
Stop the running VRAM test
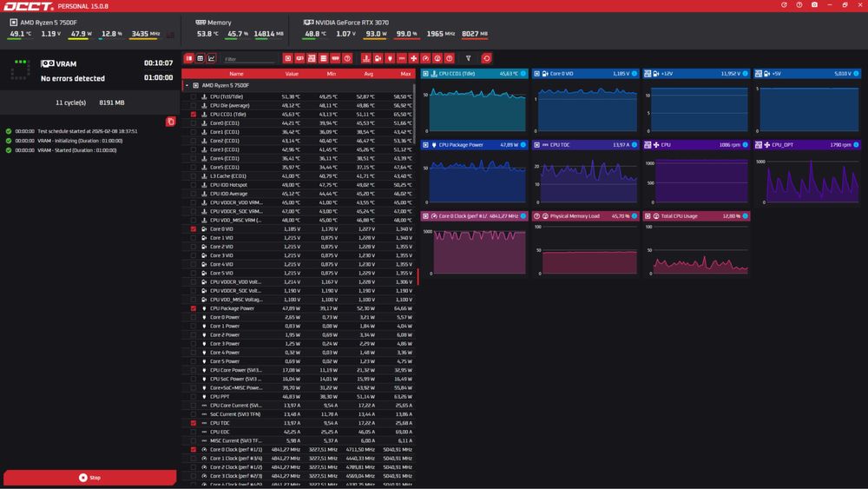(x=89, y=478)
